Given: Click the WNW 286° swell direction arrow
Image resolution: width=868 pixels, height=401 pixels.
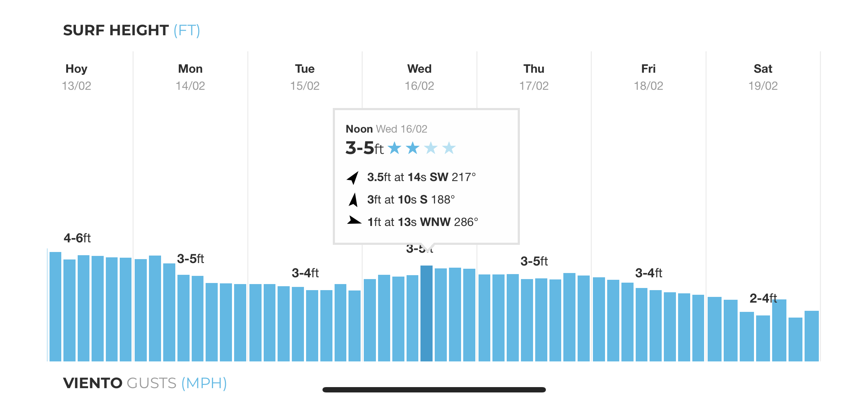Looking at the screenshot, I should pyautogui.click(x=354, y=220).
